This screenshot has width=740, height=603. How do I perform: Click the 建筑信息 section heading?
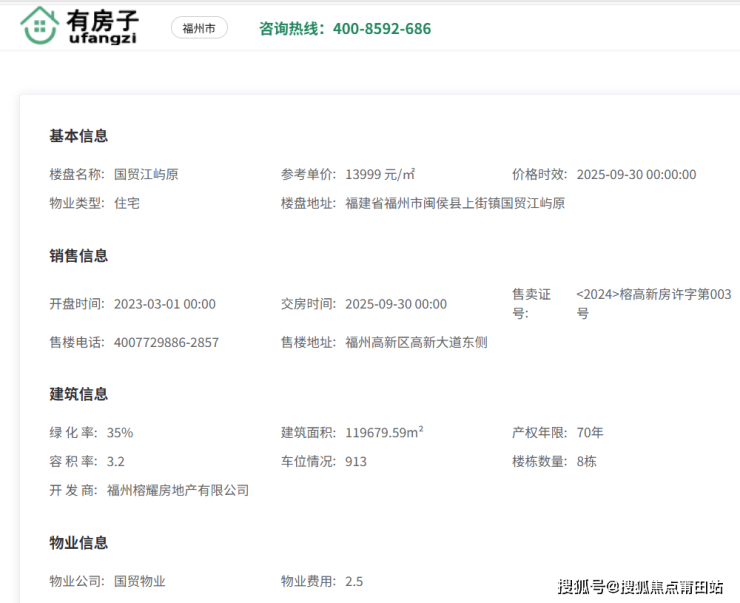pyautogui.click(x=79, y=394)
